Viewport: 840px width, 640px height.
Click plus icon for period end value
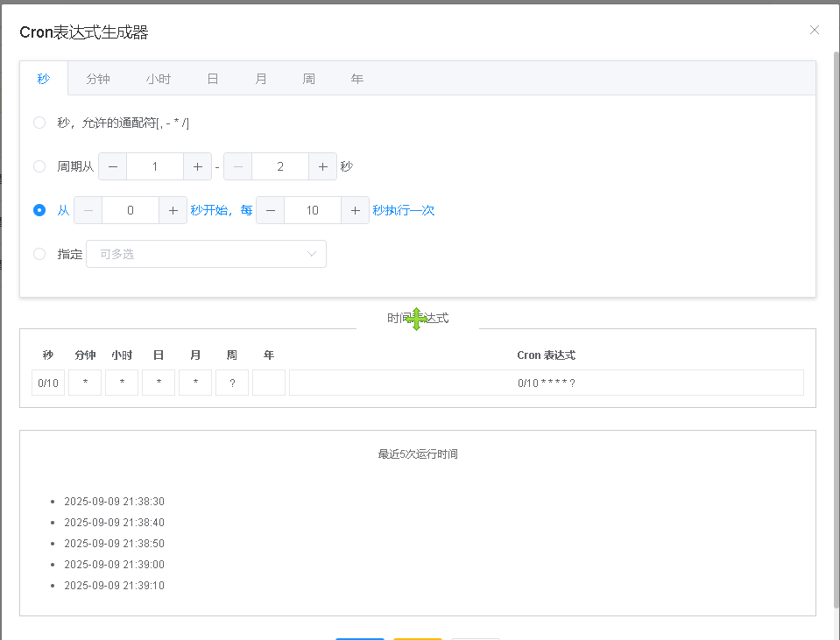322,166
